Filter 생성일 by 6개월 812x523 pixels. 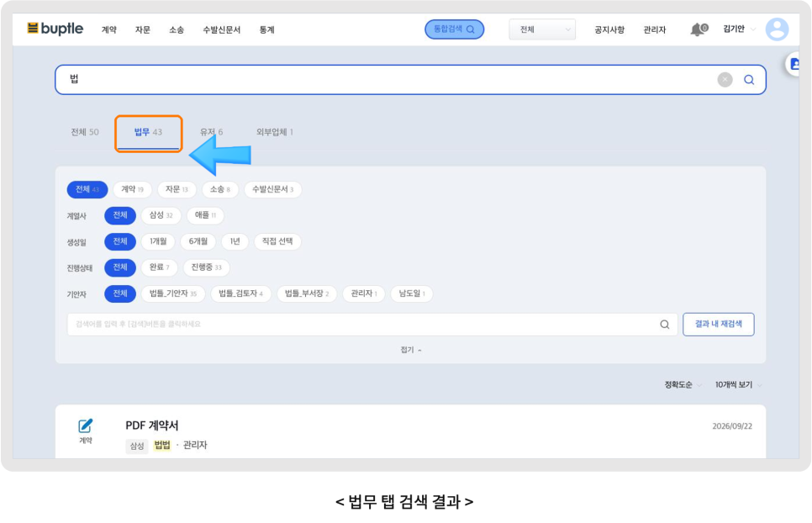click(198, 242)
